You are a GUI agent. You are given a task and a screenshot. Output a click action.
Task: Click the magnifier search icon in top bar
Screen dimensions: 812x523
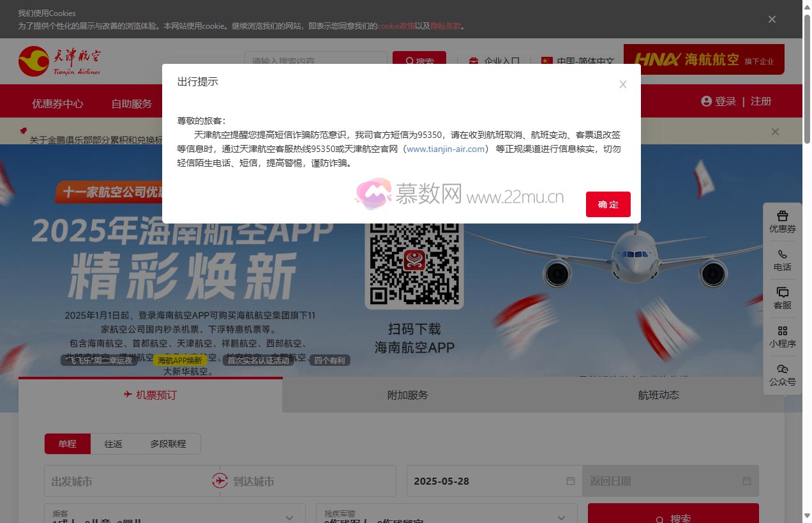[409, 61]
